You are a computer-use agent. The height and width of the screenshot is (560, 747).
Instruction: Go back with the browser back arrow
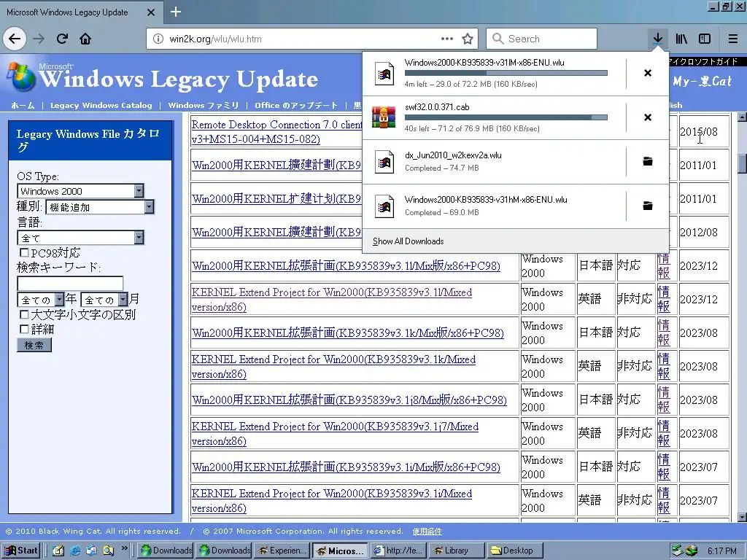(x=15, y=39)
